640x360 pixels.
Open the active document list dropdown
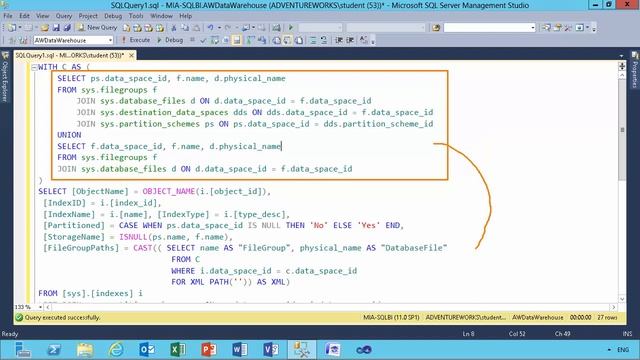621,56
